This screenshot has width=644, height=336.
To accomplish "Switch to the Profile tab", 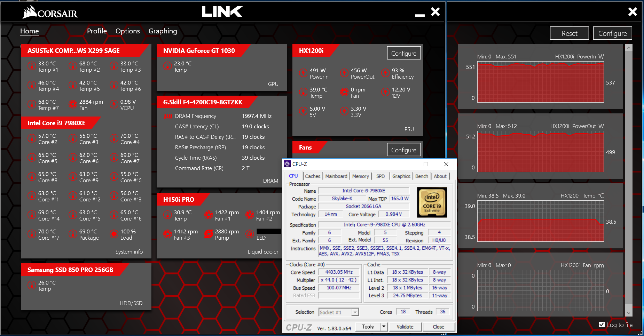I will 97,31.
